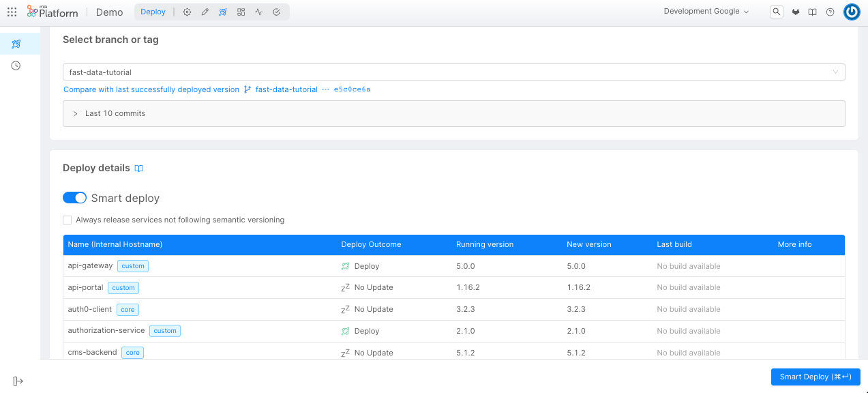Open the Development Google environment dropdown
The width and height of the screenshot is (868, 393).
(x=706, y=12)
